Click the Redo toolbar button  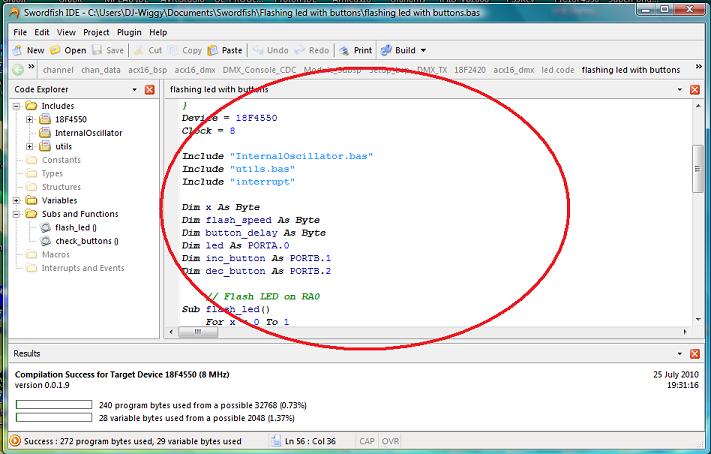(312, 50)
